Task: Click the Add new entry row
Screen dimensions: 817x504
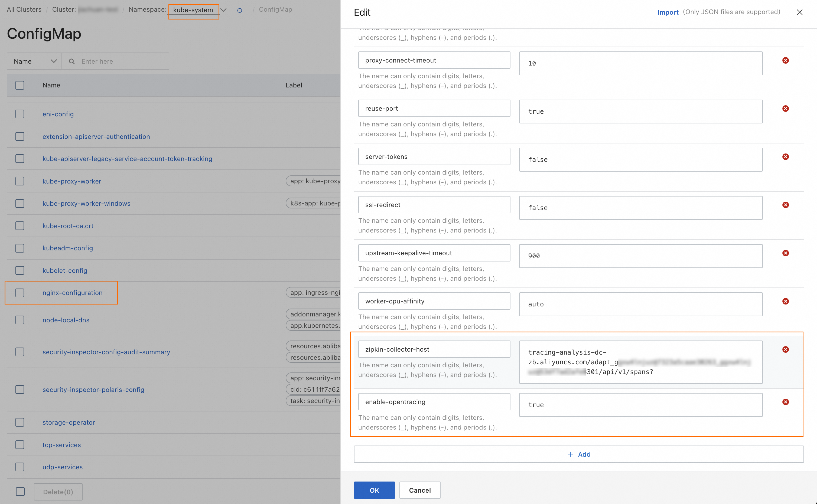Action: 579,454
